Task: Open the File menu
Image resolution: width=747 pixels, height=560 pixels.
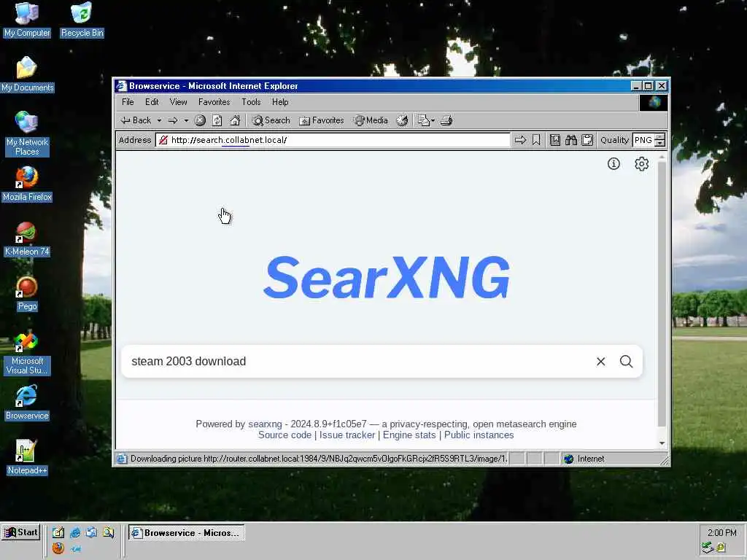Action: click(x=128, y=102)
